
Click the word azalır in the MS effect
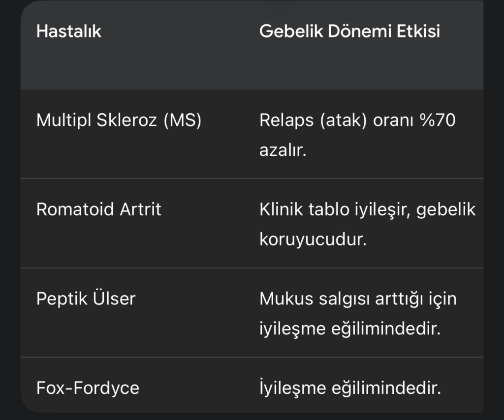283,150
